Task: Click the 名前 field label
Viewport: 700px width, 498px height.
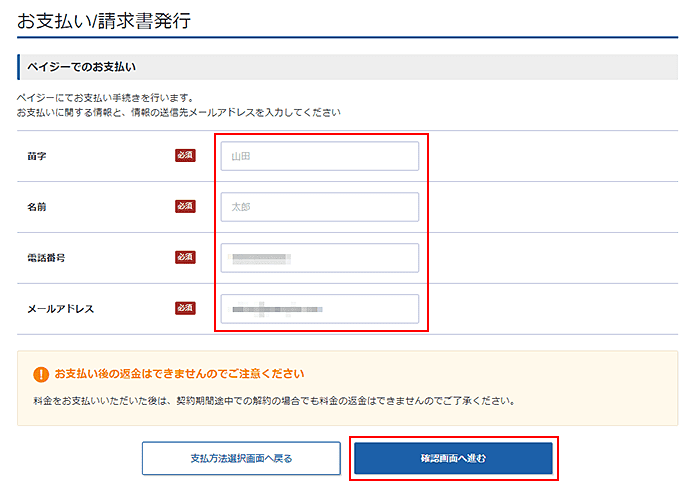Action: (37, 207)
